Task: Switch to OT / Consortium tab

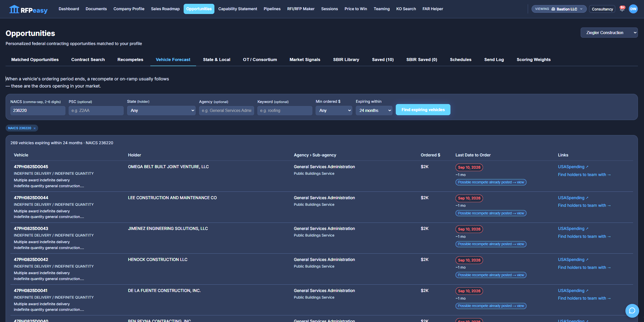Action: (x=260, y=60)
